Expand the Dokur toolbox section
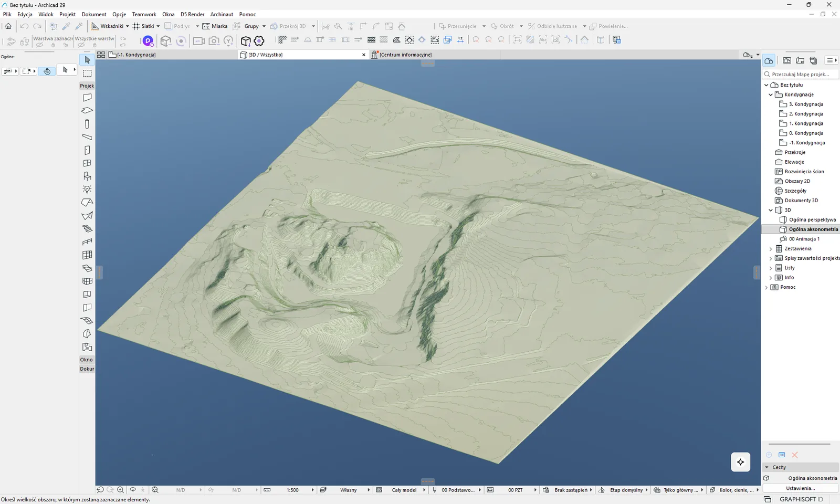Image resolution: width=840 pixels, height=504 pixels. coord(87,369)
